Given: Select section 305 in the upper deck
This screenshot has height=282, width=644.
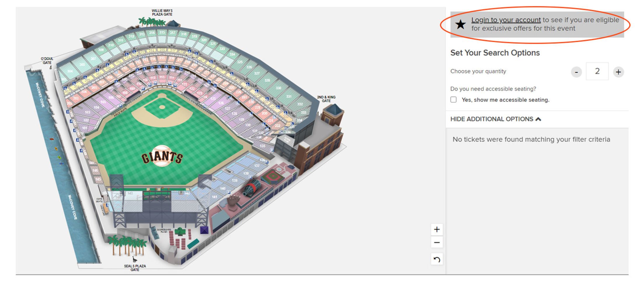Looking at the screenshot, I should (x=83, y=65).
